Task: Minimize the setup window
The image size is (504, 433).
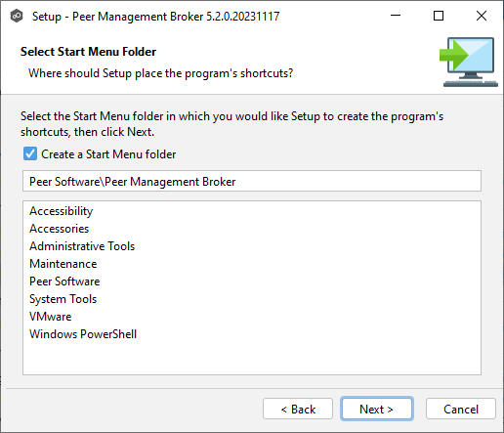Action: 396,16
